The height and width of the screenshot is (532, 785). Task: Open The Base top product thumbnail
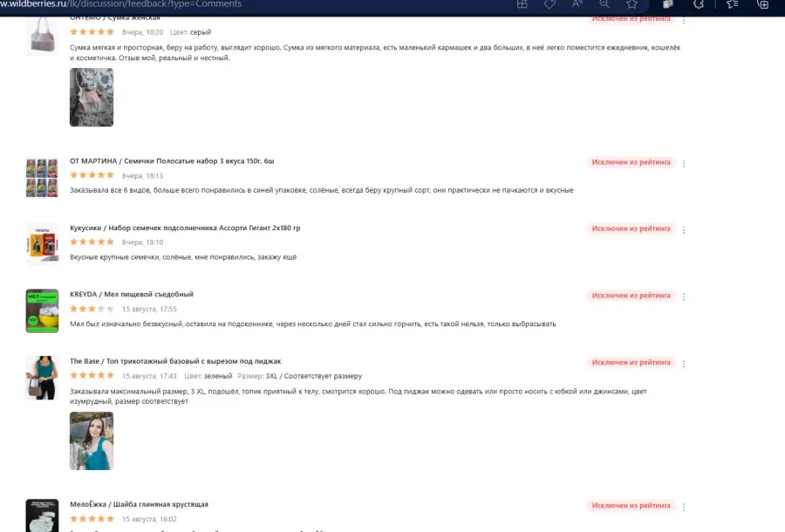pyautogui.click(x=42, y=378)
